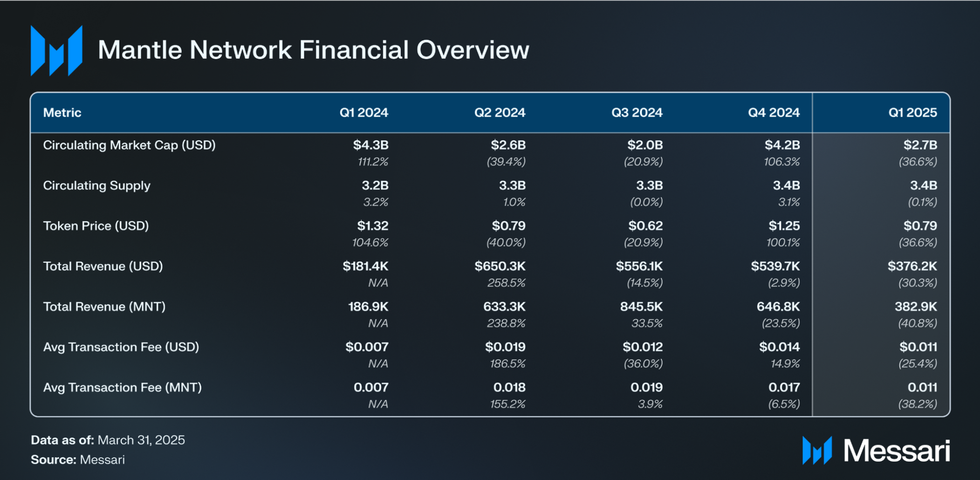The height and width of the screenshot is (480, 980).
Task: Click the Messari wordmark in the footer
Action: pyautogui.click(x=897, y=451)
